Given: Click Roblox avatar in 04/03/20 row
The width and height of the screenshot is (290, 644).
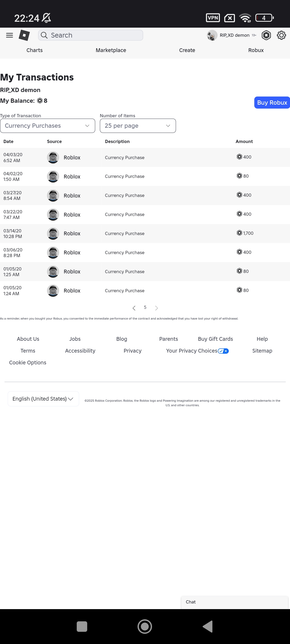Looking at the screenshot, I should point(53,158).
